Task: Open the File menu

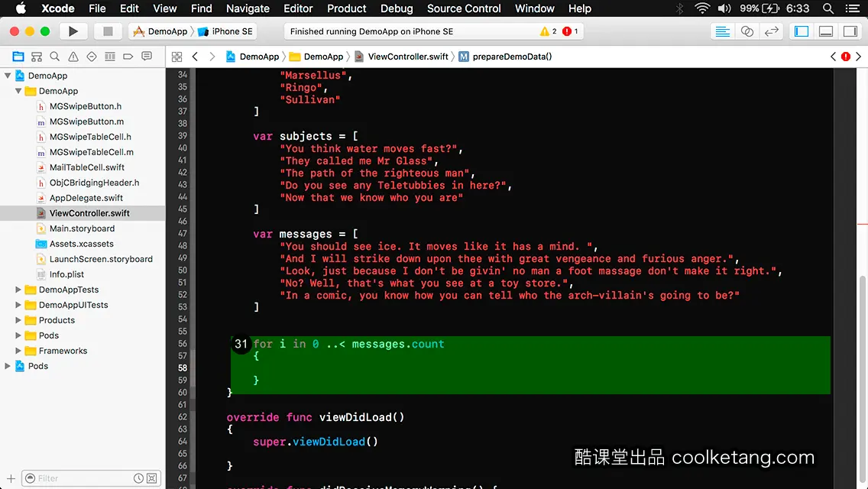Action: pos(97,8)
